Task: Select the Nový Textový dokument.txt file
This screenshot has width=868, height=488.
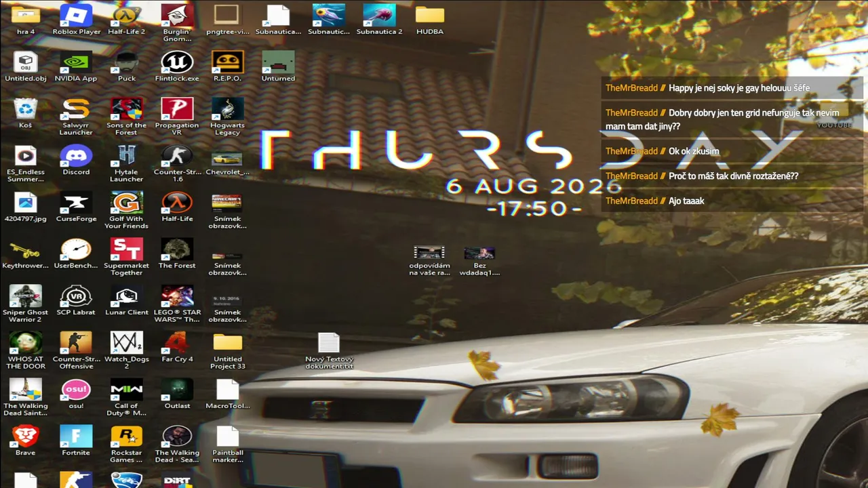Action: coord(329,351)
